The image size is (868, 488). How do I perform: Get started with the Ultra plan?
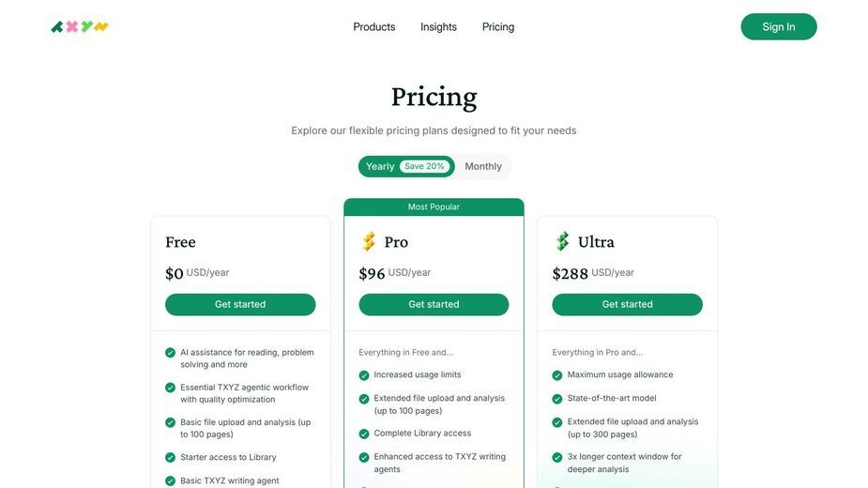pyautogui.click(x=627, y=305)
